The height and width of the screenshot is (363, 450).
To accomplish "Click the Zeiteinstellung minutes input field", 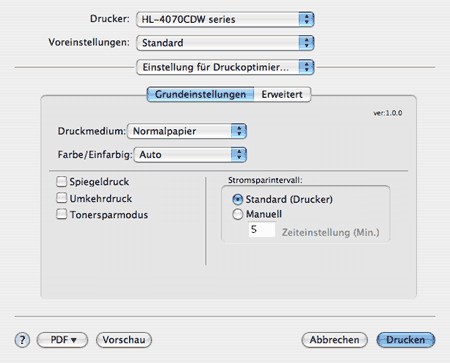I will tap(262, 230).
